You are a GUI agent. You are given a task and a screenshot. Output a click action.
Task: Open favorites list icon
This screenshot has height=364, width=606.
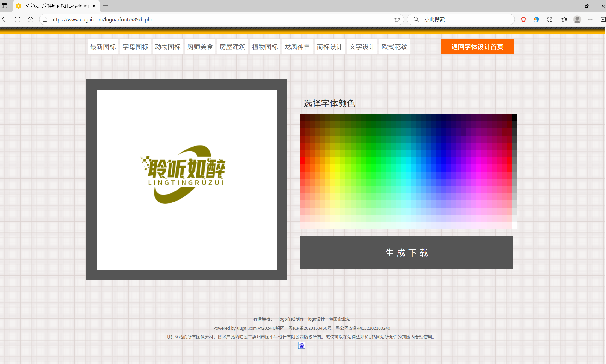point(564,19)
